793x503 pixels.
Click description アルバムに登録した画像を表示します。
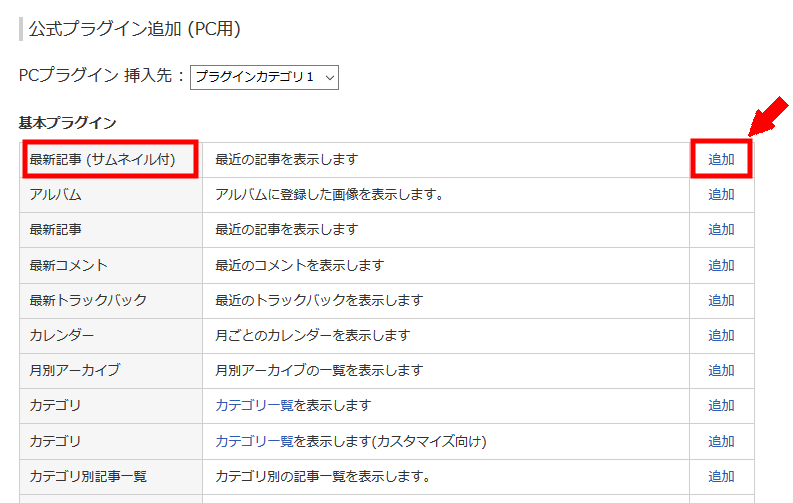tap(329, 195)
